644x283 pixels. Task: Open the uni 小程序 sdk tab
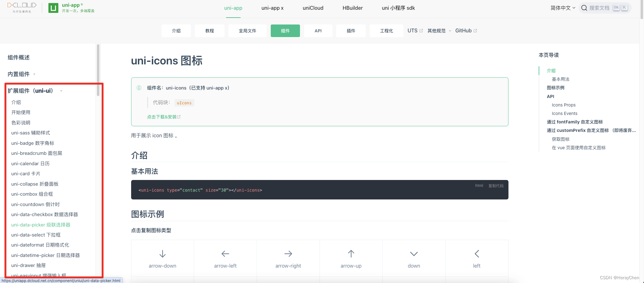398,8
